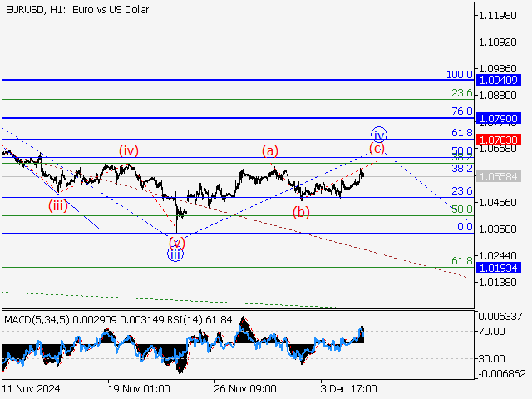This screenshot has width=532, height=399.
Task: Click the red (v) wave label
Action: [x=176, y=242]
